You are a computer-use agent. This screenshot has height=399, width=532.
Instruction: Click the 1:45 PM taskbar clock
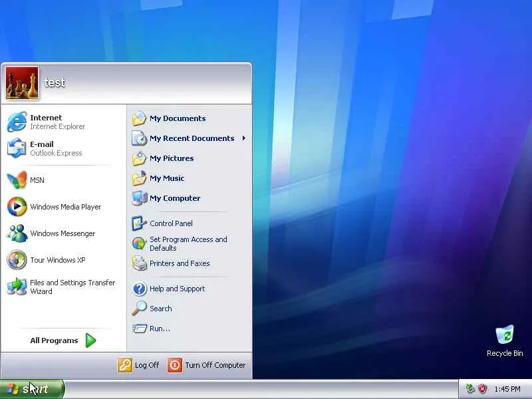(507, 389)
